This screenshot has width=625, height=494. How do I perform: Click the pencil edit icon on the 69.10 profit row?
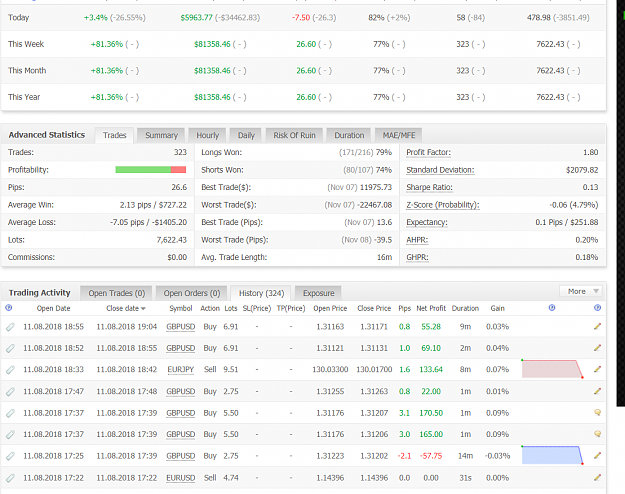(x=597, y=348)
